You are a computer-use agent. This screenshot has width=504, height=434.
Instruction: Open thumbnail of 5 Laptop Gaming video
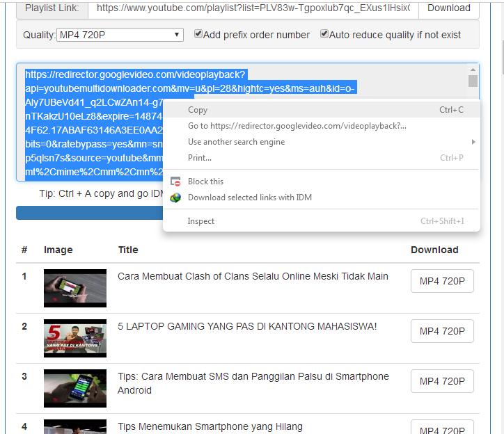pyautogui.click(x=75, y=338)
